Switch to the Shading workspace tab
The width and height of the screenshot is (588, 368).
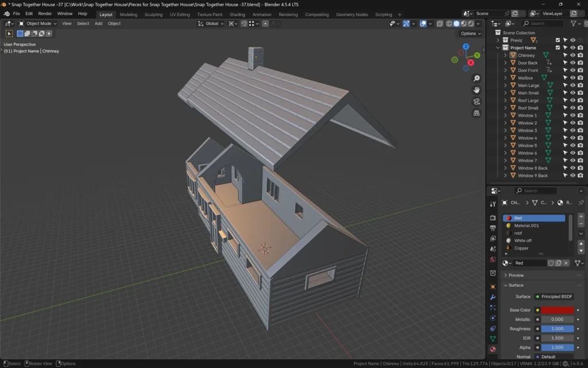click(x=237, y=14)
